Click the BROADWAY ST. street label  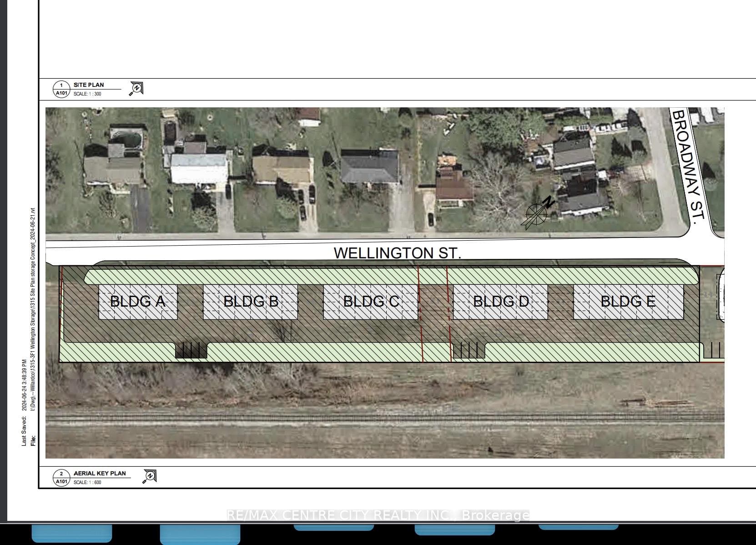coord(689,166)
